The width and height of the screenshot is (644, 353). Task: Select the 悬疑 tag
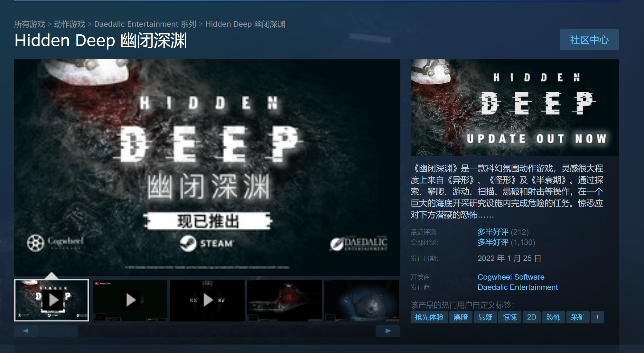[x=485, y=317]
